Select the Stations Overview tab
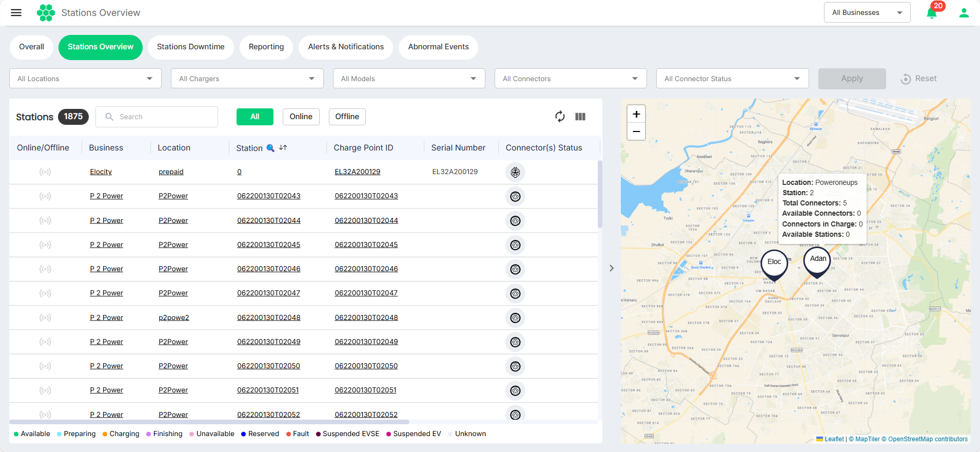 [101, 47]
